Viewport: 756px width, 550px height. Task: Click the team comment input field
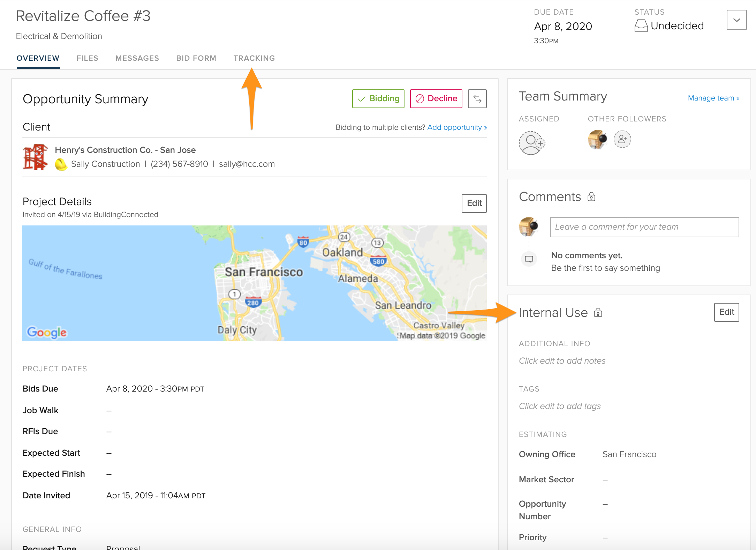pyautogui.click(x=644, y=227)
